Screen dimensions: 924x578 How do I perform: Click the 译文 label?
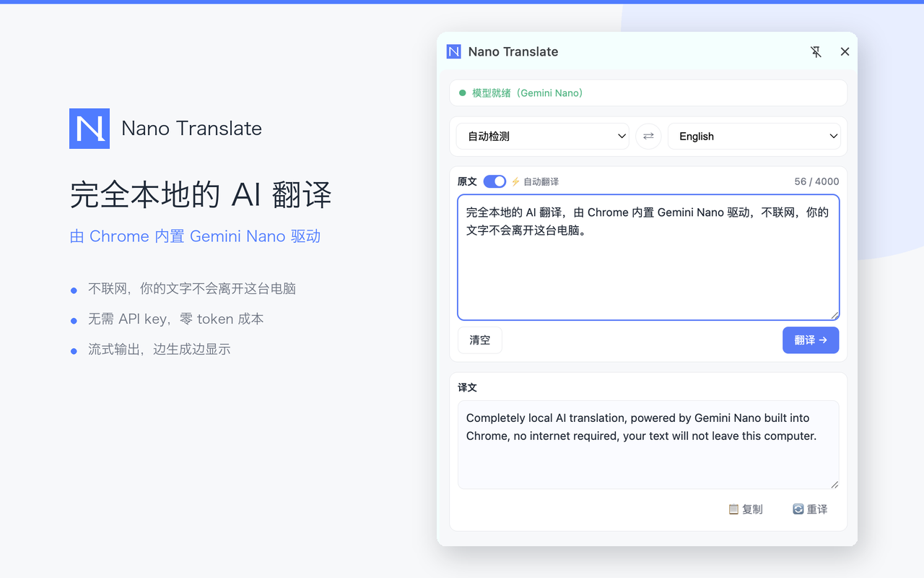pos(467,387)
